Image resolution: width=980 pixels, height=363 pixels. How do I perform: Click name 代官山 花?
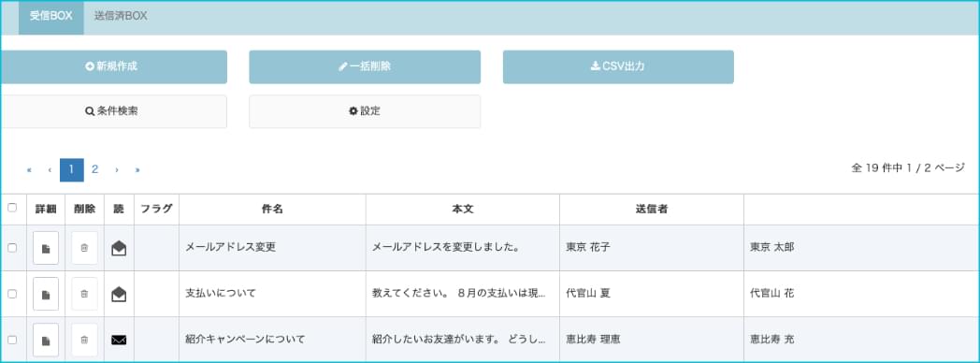click(x=771, y=293)
